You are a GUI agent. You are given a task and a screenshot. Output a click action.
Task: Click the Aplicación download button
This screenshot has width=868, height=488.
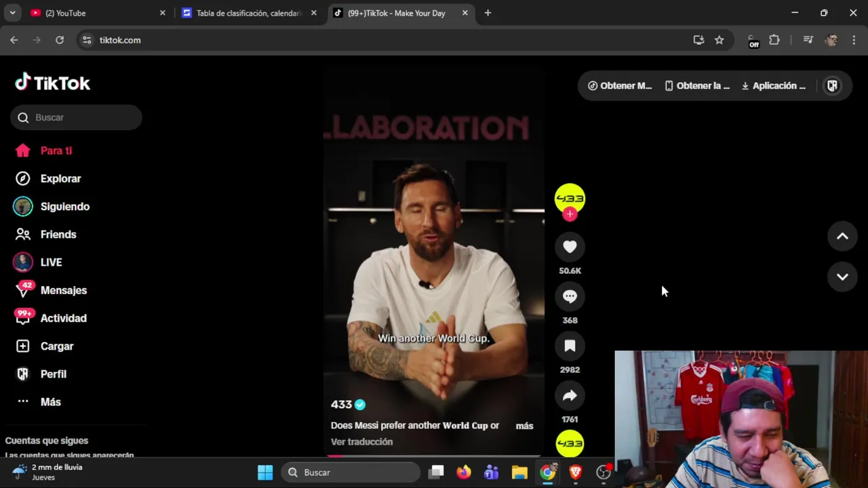774,85
